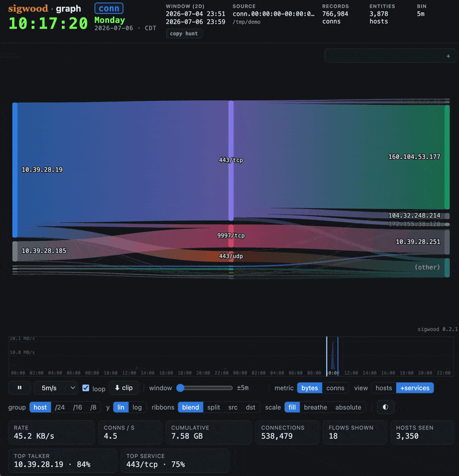Group by host

(x=40, y=407)
